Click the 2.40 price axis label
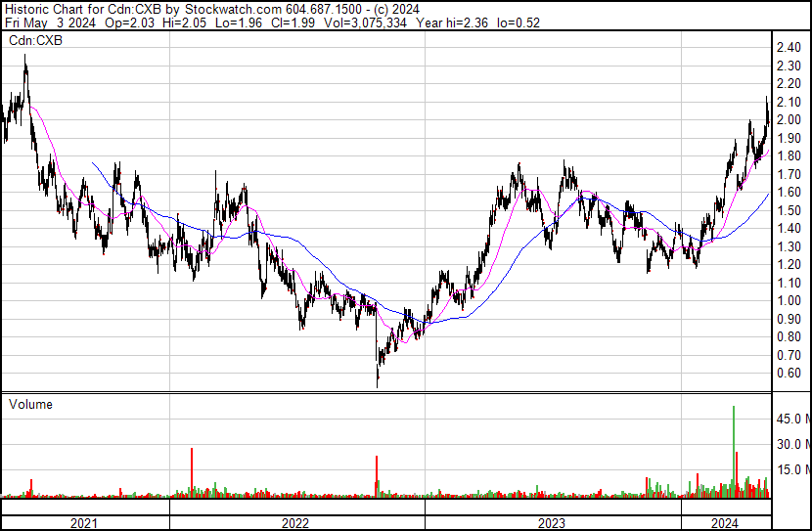812x531 pixels. 789,48
